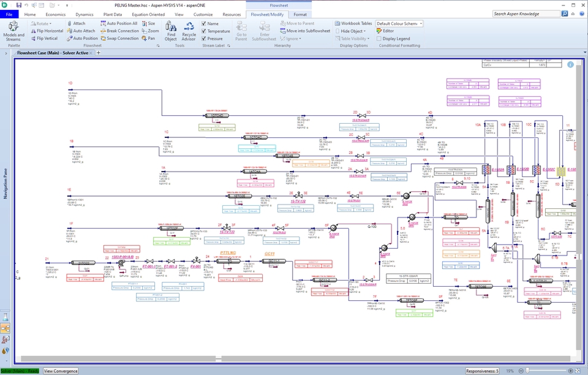
Task: Toggle the Pressure stream label
Action: point(215,38)
